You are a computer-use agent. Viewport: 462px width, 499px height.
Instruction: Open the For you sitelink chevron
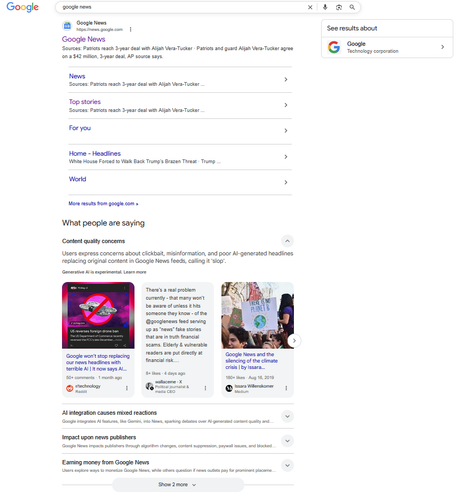click(286, 131)
